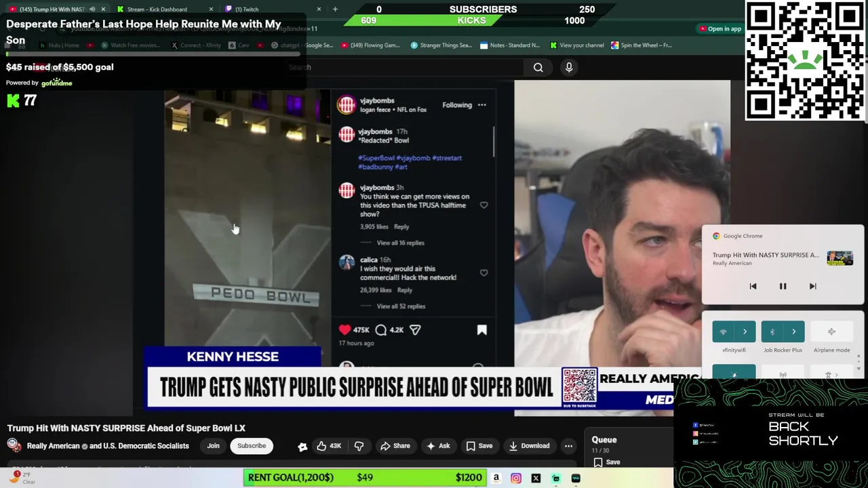Open comments icon showing 4.2K
The image size is (868, 488).
(380, 330)
